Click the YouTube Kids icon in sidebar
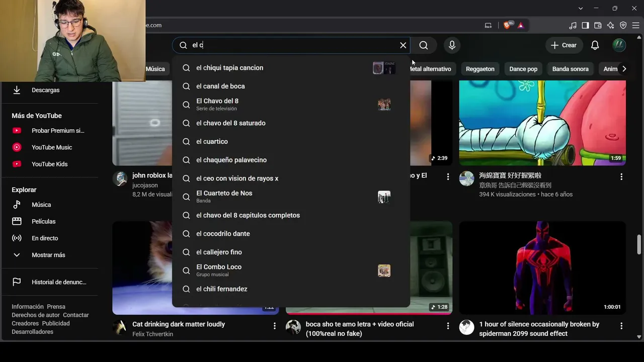 coord(17,164)
